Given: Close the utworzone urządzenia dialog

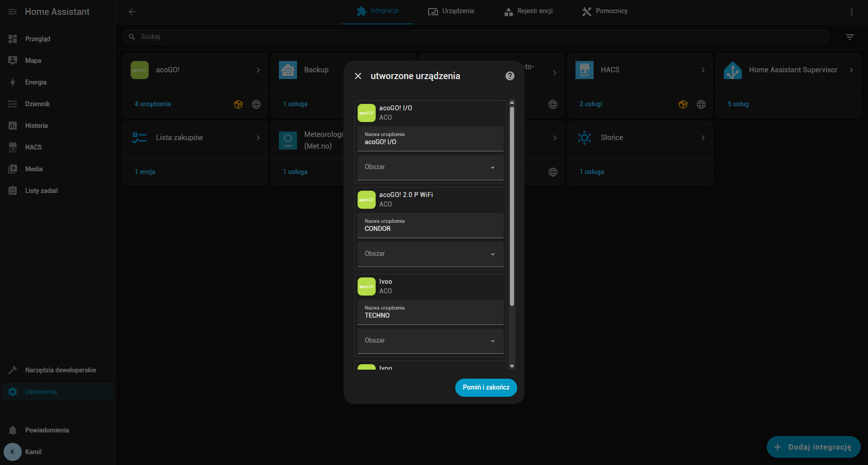Looking at the screenshot, I should pos(358,76).
